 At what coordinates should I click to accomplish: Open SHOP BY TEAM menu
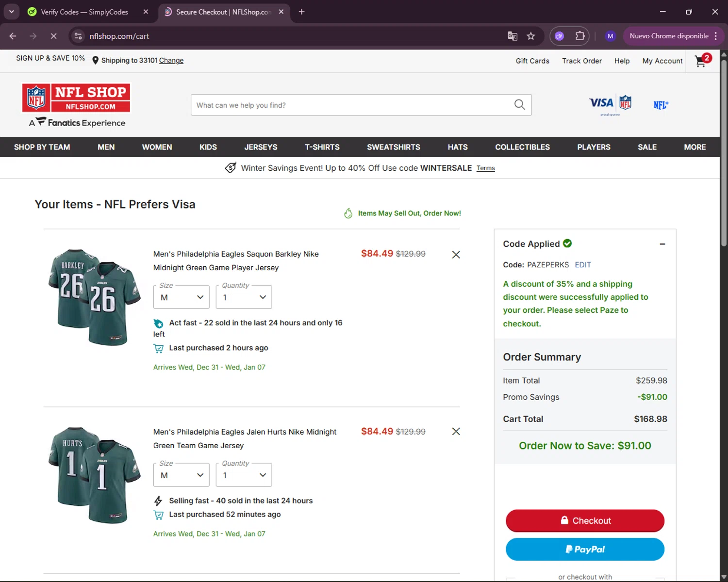pyautogui.click(x=42, y=147)
